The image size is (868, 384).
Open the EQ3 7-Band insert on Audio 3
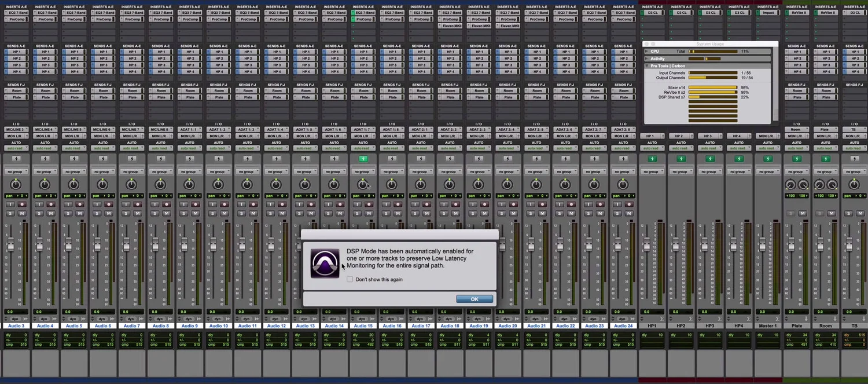pos(16,13)
